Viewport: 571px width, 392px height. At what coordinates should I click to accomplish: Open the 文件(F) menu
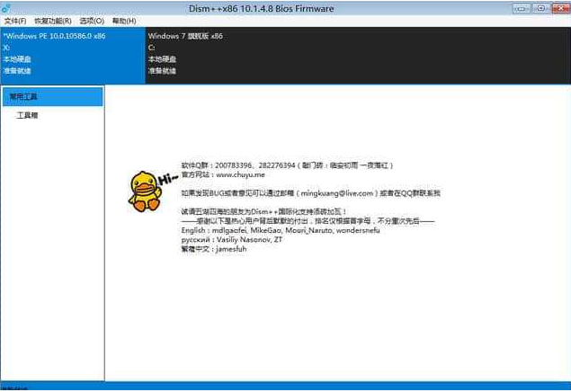(x=15, y=21)
